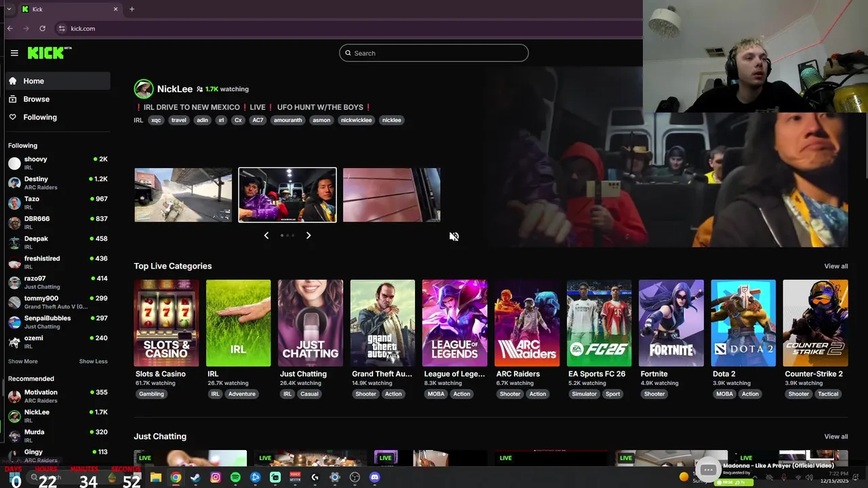Open Deepak in Following list
The height and width of the screenshot is (488, 868).
[57, 243]
